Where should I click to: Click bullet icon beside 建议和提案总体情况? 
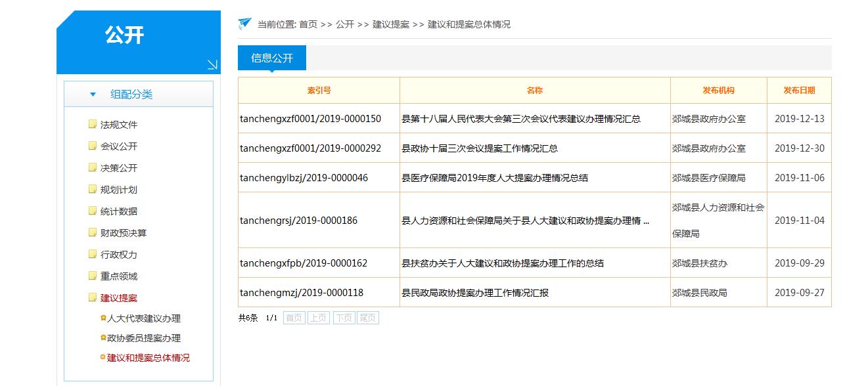click(x=103, y=358)
